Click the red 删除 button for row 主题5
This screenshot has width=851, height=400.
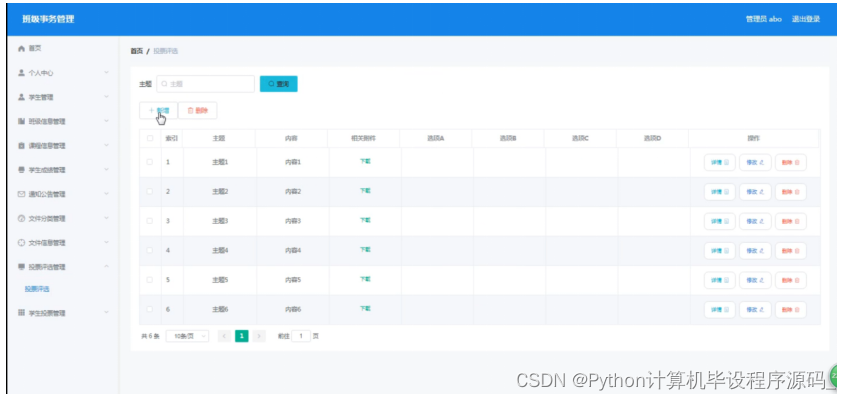[790, 280]
